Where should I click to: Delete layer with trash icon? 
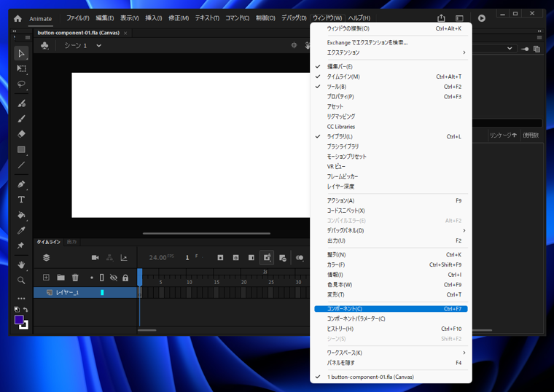75,278
